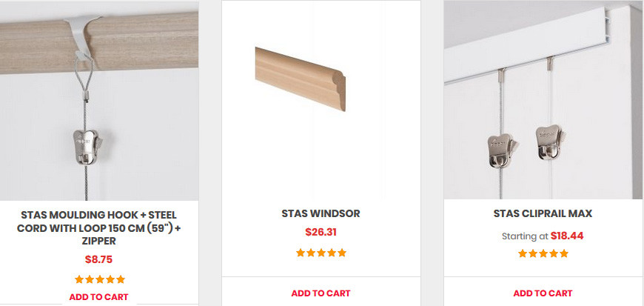Open the STAS Windsor product title link

tap(321, 213)
